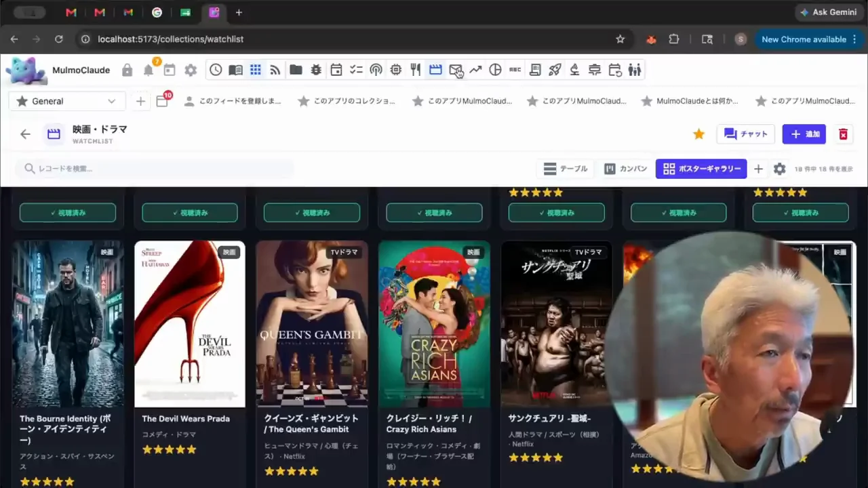Viewport: 868px width, 488px height.
Task: Open the notifications bell
Action: [x=148, y=70]
